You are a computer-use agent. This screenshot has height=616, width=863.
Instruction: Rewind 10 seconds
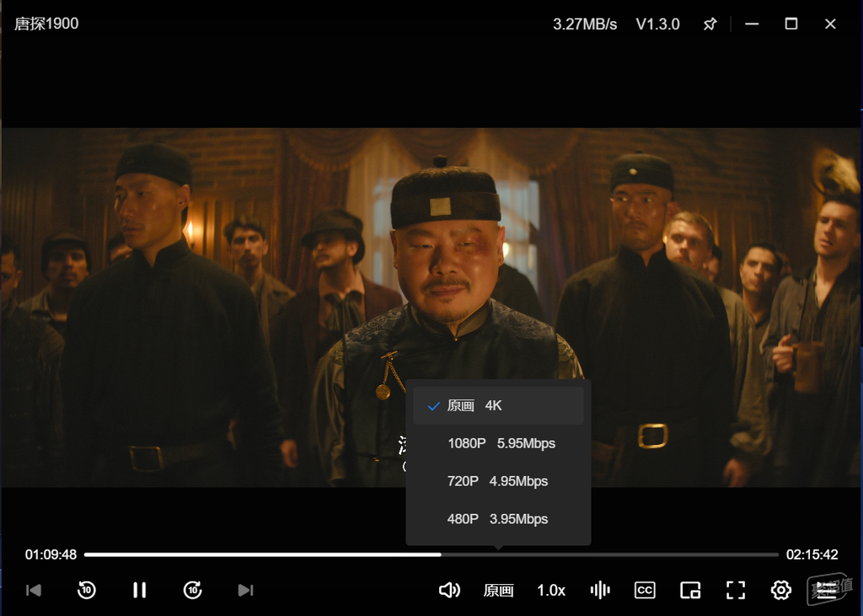[87, 590]
